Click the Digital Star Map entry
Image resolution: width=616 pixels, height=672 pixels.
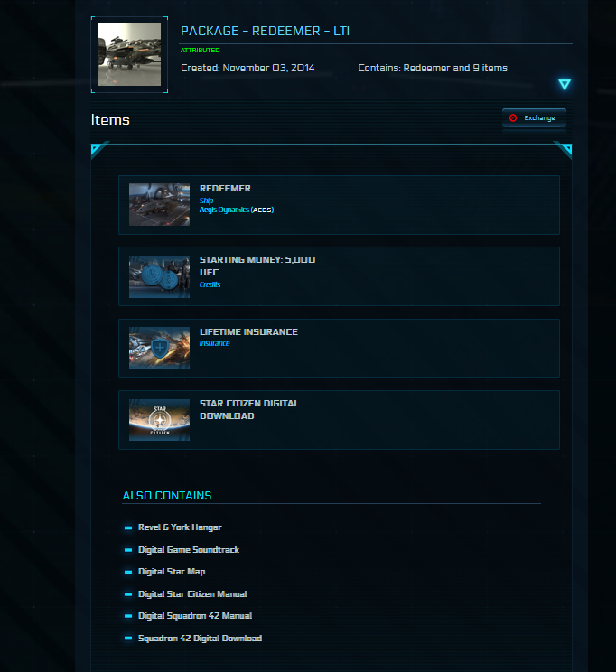172,572
